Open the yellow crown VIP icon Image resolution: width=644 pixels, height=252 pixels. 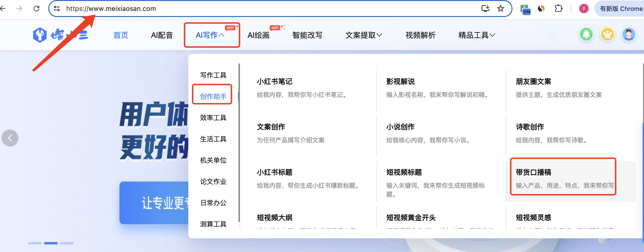point(607,35)
